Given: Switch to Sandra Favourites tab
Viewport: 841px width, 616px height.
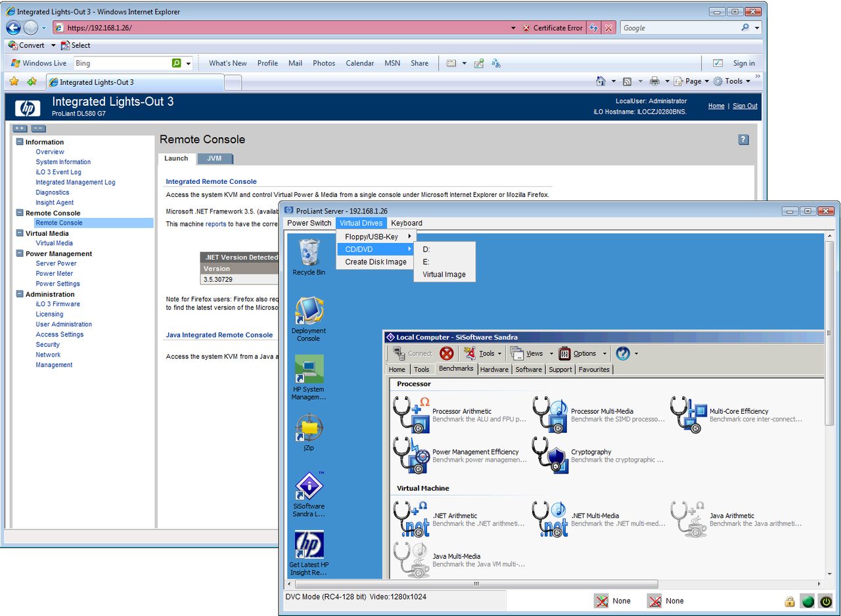Looking at the screenshot, I should click(x=594, y=369).
